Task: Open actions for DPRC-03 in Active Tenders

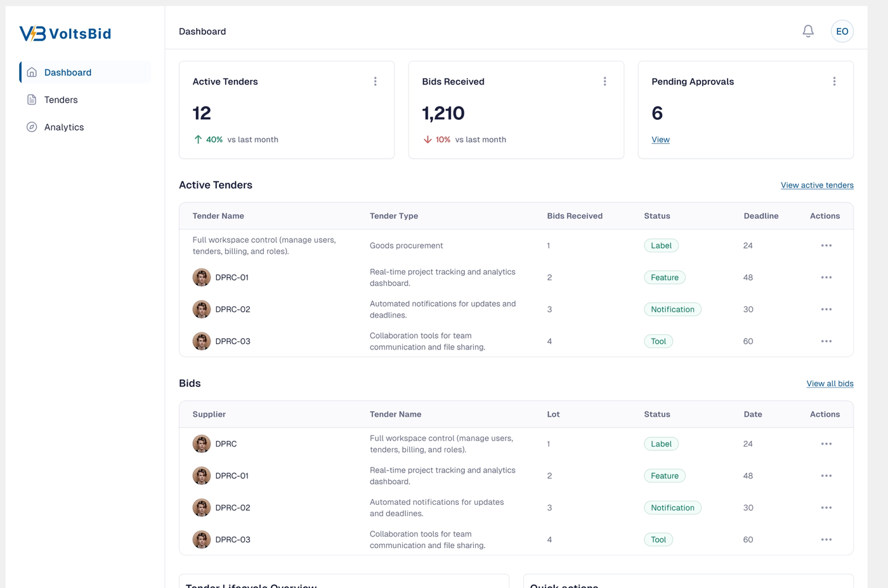Action: pyautogui.click(x=826, y=341)
